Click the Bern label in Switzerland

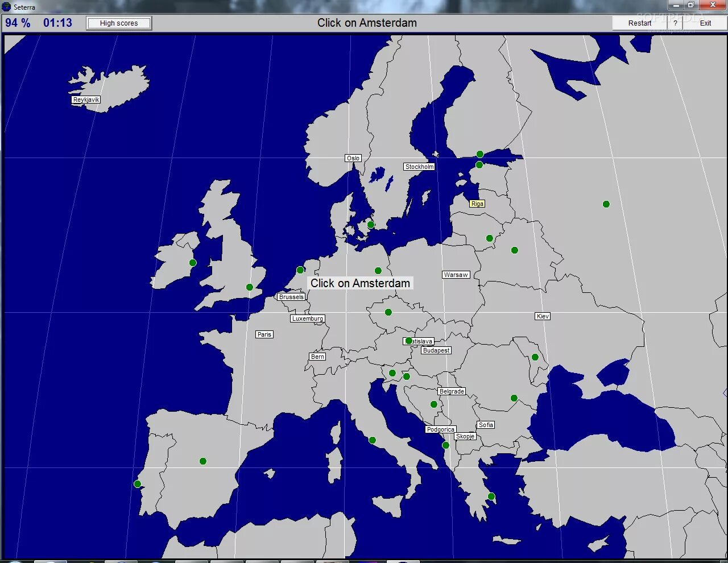[x=318, y=357]
